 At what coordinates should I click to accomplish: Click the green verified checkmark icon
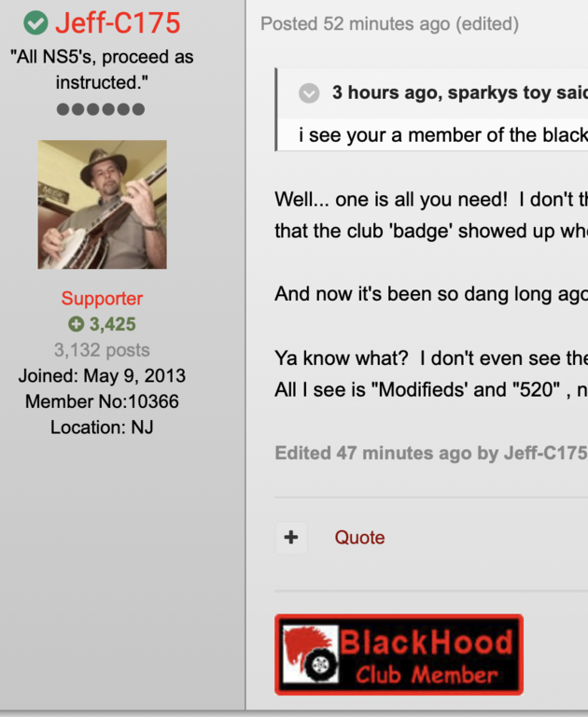click(x=35, y=22)
